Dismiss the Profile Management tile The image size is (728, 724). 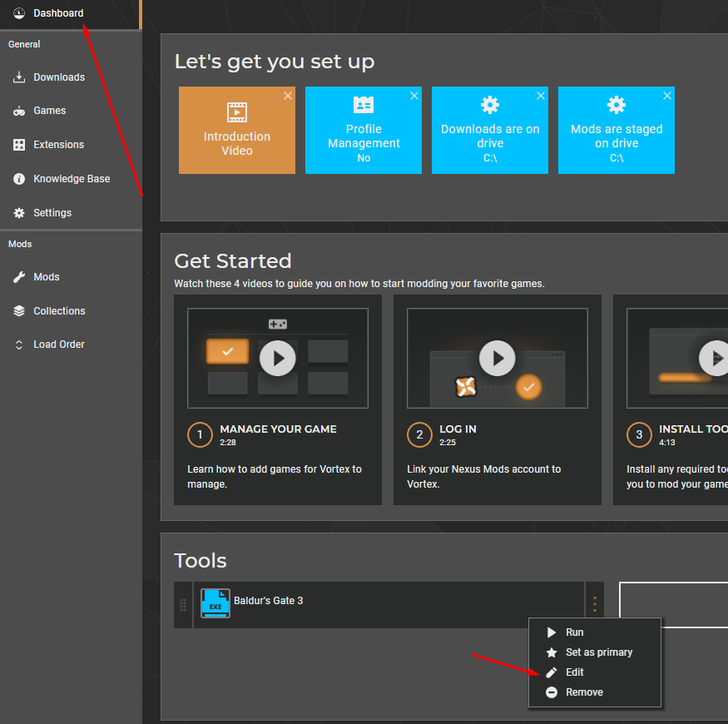click(414, 96)
